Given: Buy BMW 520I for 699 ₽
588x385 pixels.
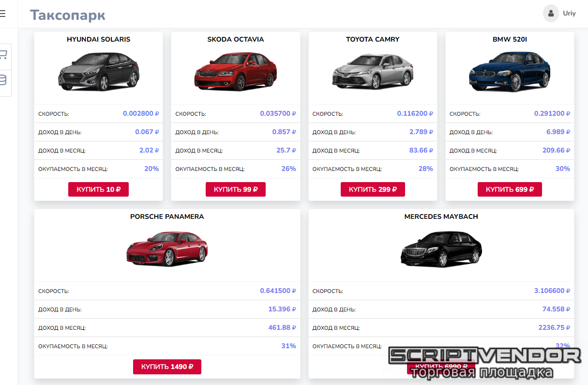Looking at the screenshot, I should tap(510, 189).
